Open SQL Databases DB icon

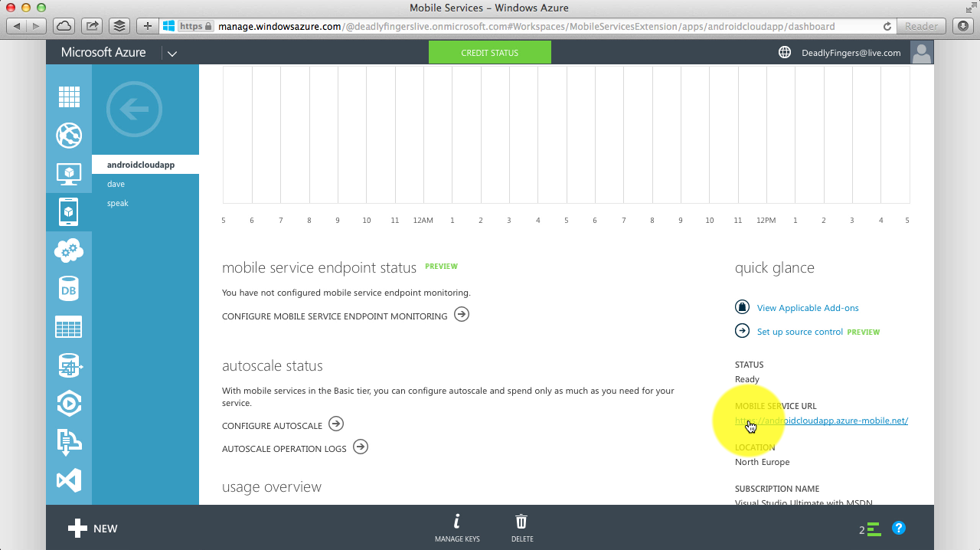[x=69, y=289]
